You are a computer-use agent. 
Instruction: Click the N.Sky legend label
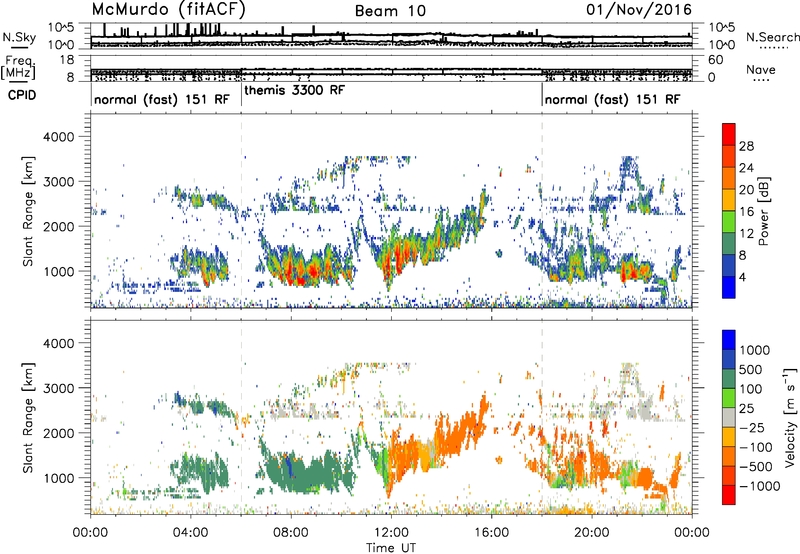tap(19, 37)
